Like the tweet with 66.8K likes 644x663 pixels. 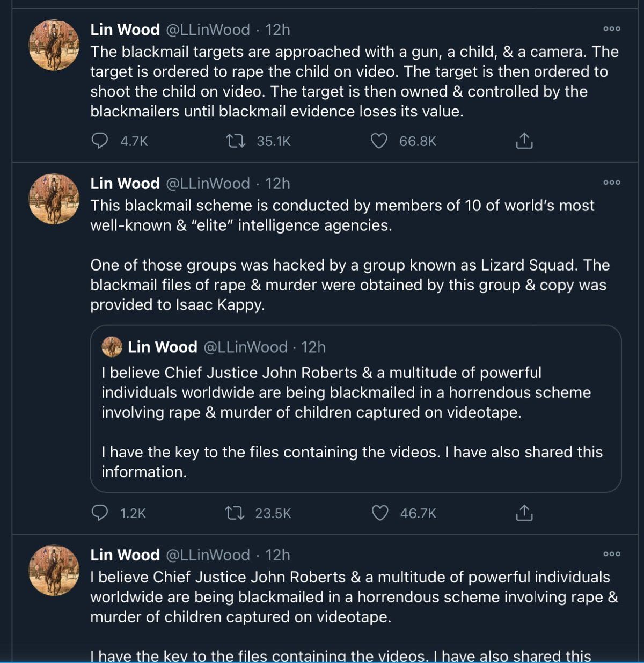[379, 141]
